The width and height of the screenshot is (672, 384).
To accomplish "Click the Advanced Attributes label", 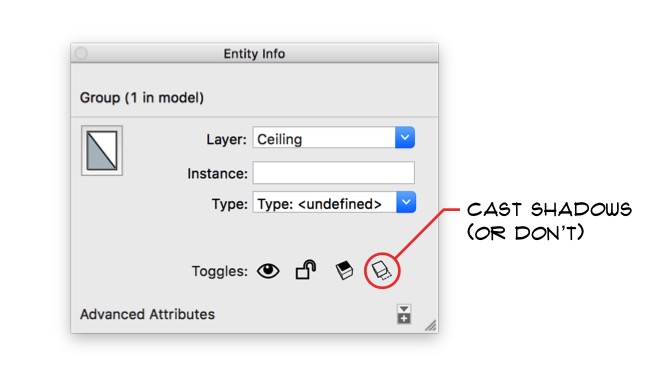I will [147, 314].
